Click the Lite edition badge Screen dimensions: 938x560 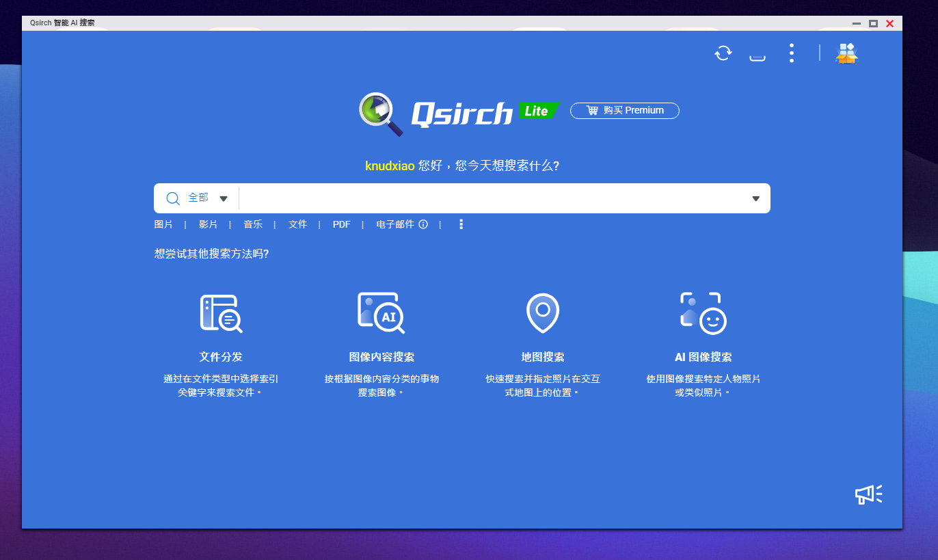pyautogui.click(x=539, y=111)
